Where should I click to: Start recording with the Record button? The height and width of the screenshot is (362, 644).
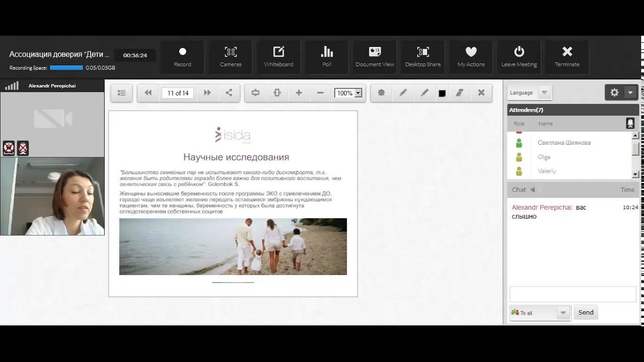click(183, 57)
